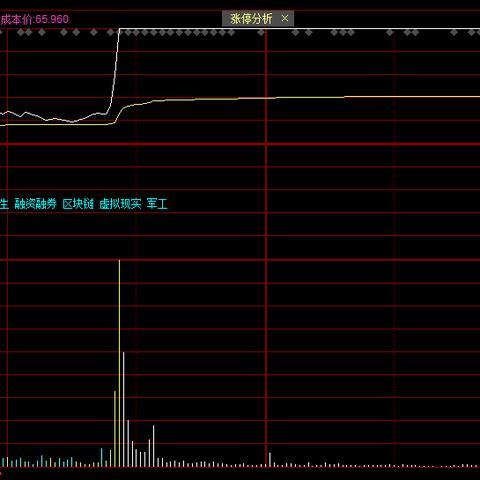
Task: Click the steep white price line surge
Action: (115, 67)
